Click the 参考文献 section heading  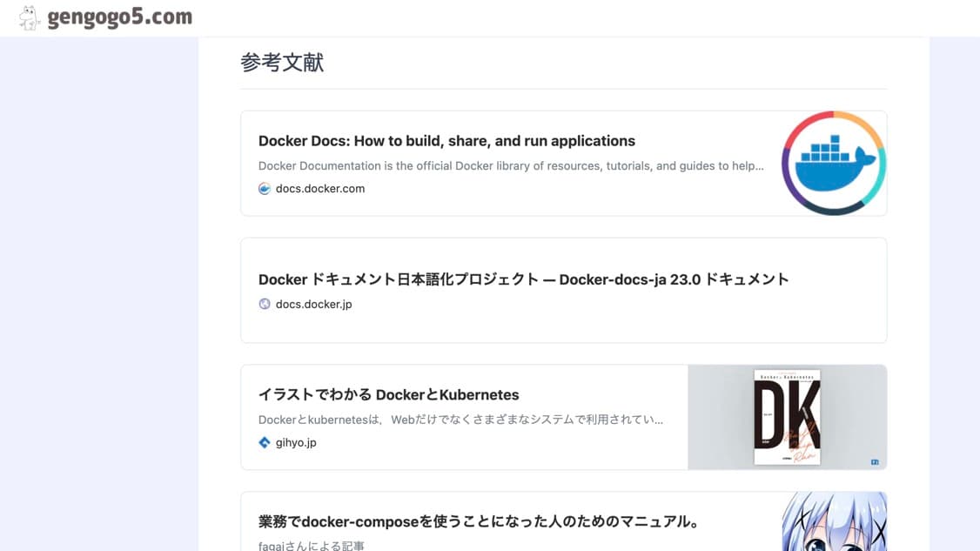[282, 63]
